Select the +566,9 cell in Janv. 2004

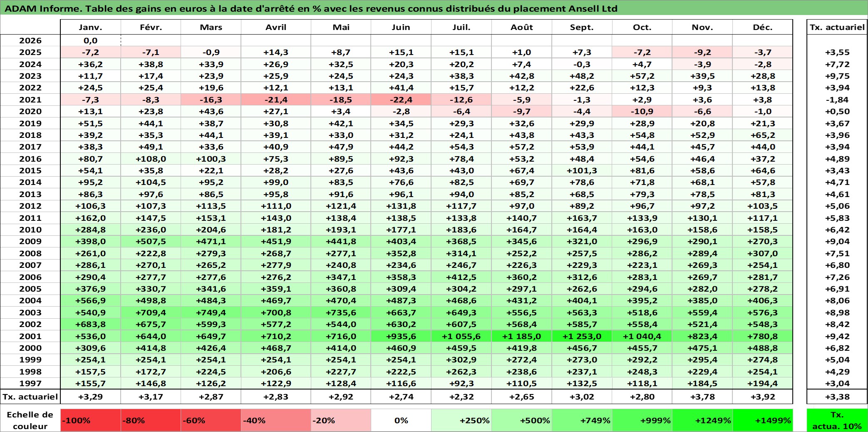pyautogui.click(x=91, y=300)
